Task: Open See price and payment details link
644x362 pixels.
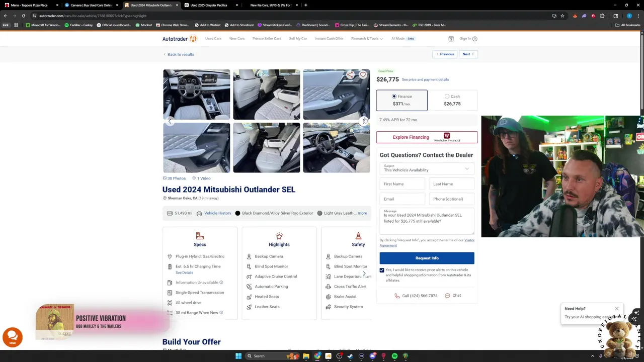Action: (x=425, y=79)
